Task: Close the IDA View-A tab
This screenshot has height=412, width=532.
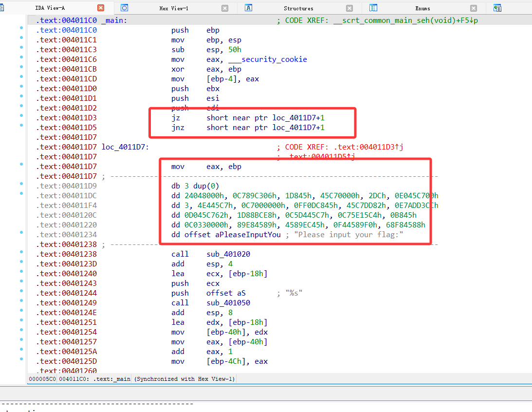Action: [x=101, y=8]
